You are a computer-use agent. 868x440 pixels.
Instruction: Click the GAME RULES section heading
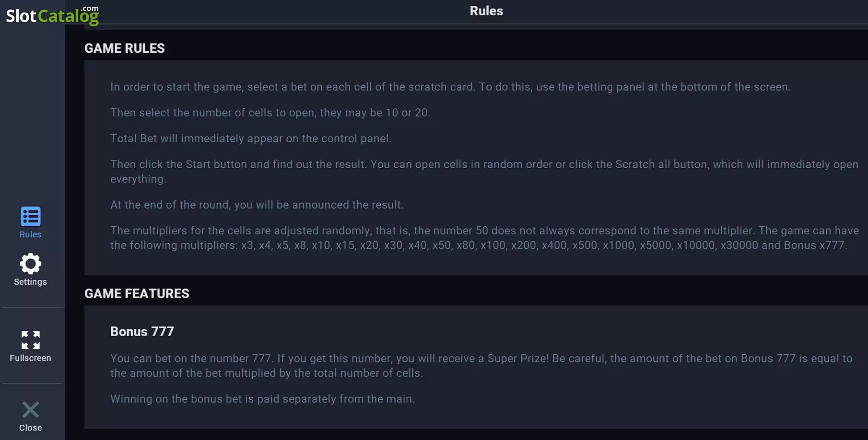click(125, 48)
